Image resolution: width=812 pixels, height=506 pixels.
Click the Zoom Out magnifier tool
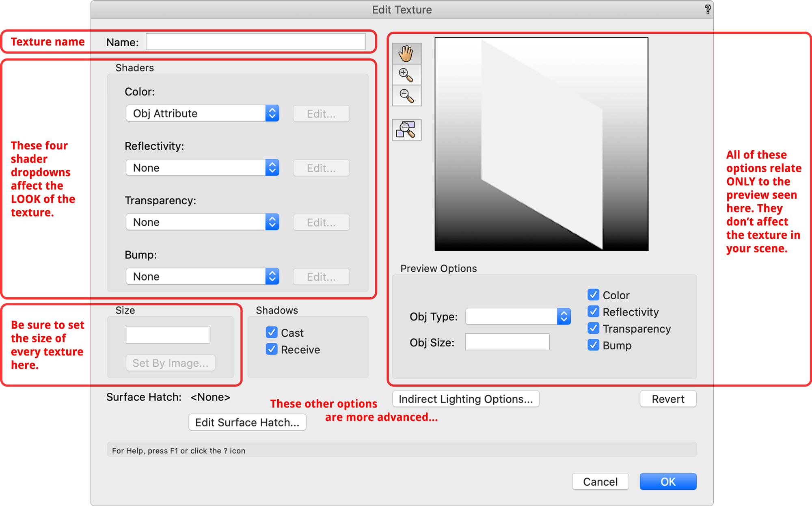(x=406, y=96)
